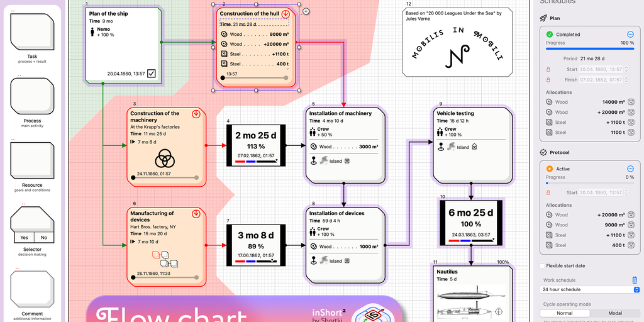
Task: Click the Protocol Start date field
Action: (x=600, y=192)
